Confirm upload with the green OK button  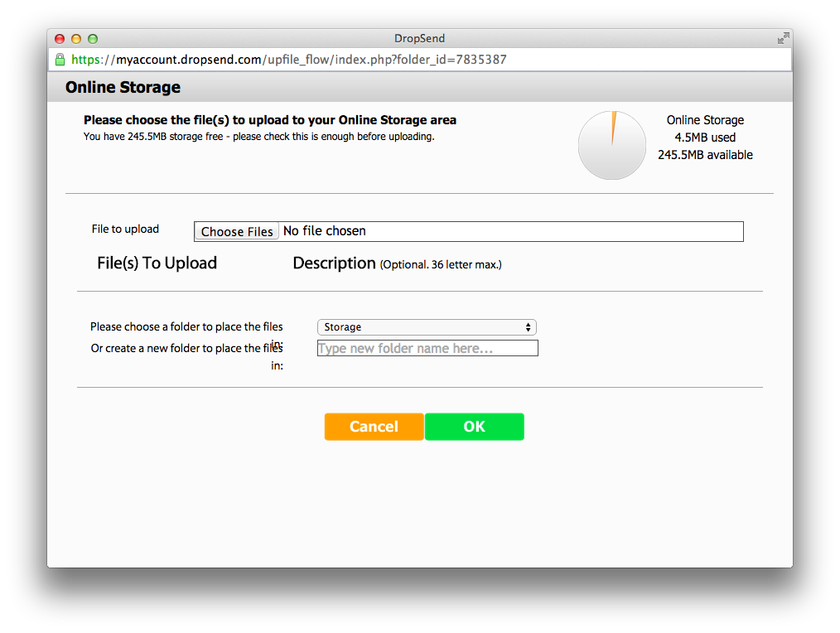(474, 427)
